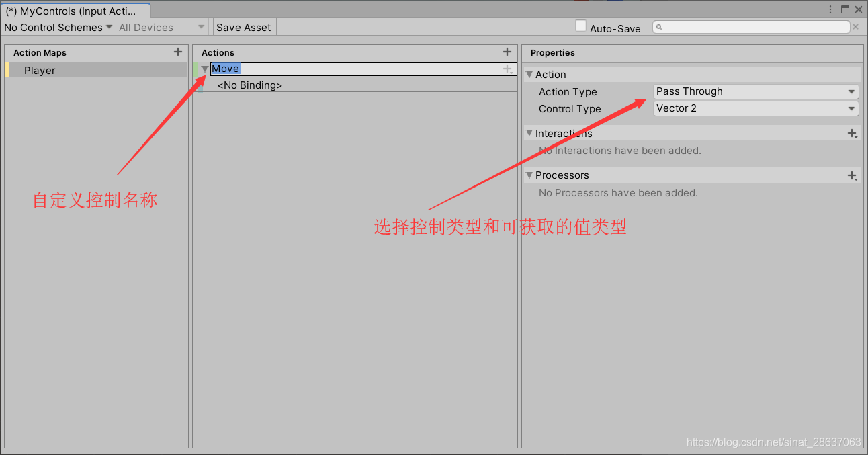The height and width of the screenshot is (455, 868).
Task: Add a new Action in the Actions panel
Action: (x=507, y=52)
